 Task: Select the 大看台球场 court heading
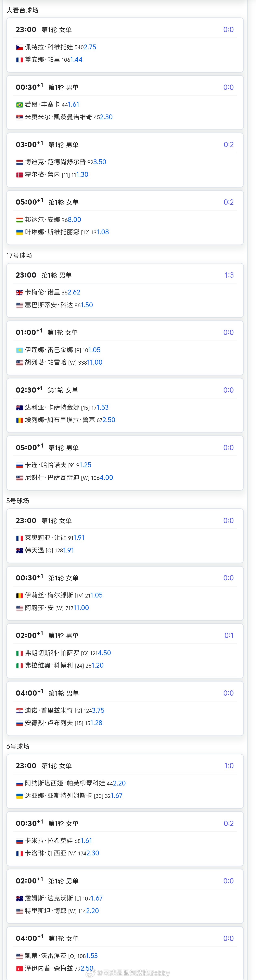[x=22, y=10]
